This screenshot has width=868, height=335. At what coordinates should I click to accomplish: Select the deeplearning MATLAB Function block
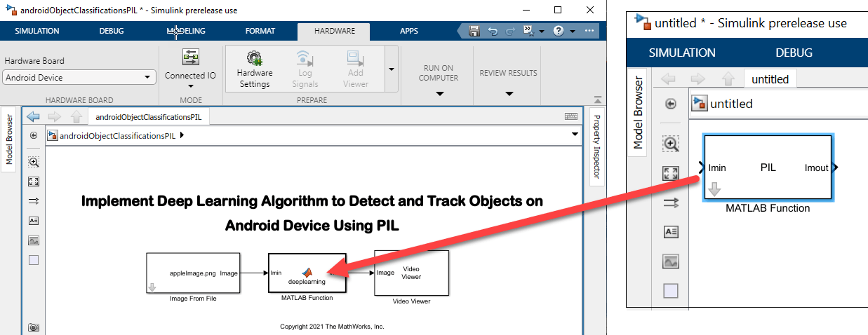pyautogui.click(x=307, y=273)
